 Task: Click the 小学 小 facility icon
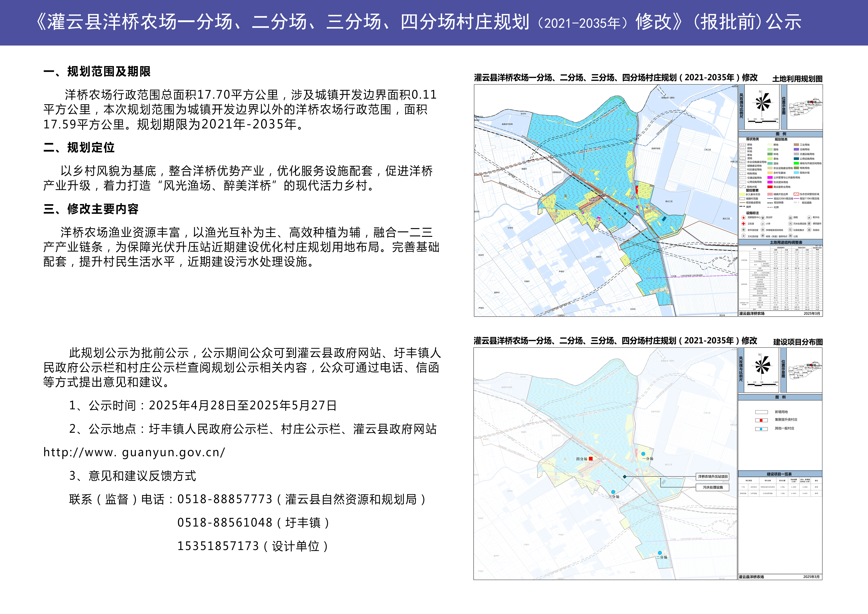(x=763, y=224)
